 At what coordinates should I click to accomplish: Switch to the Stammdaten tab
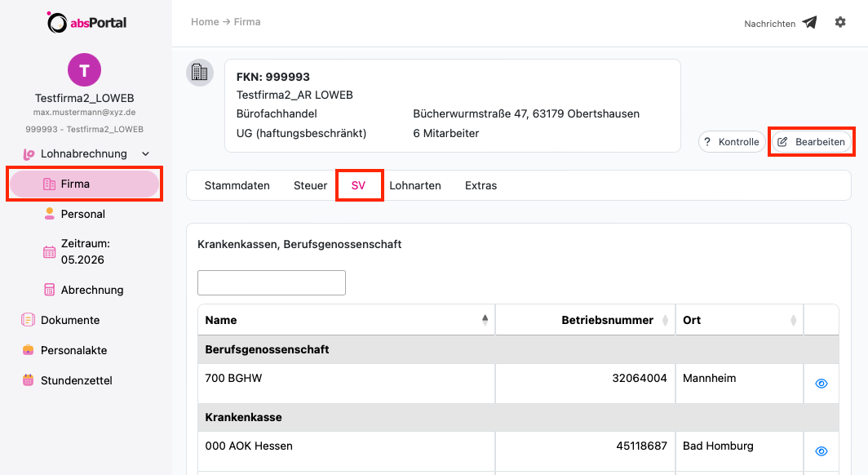tap(237, 185)
